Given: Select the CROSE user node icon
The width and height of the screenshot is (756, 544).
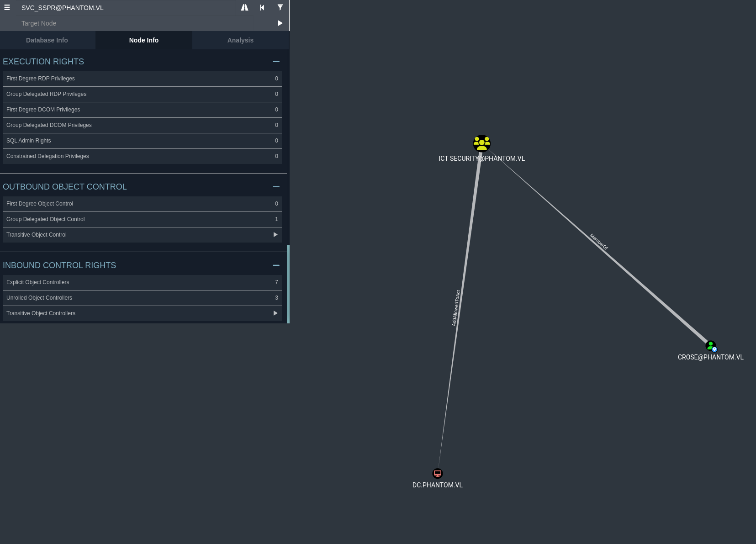Looking at the screenshot, I should coord(711,346).
